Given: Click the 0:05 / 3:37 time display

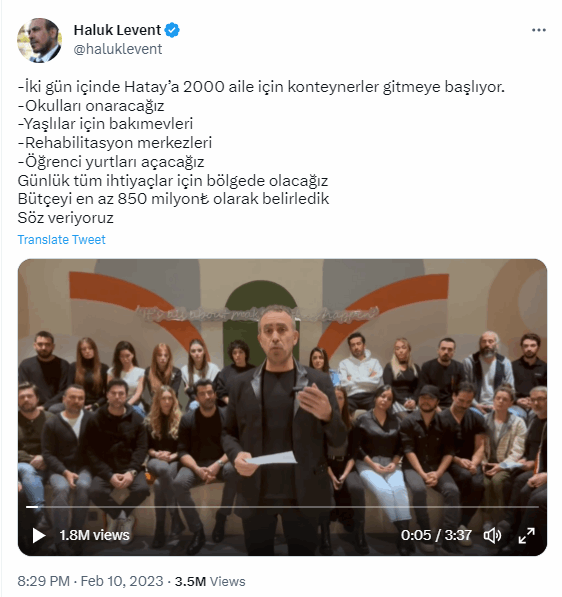Looking at the screenshot, I should (436, 536).
